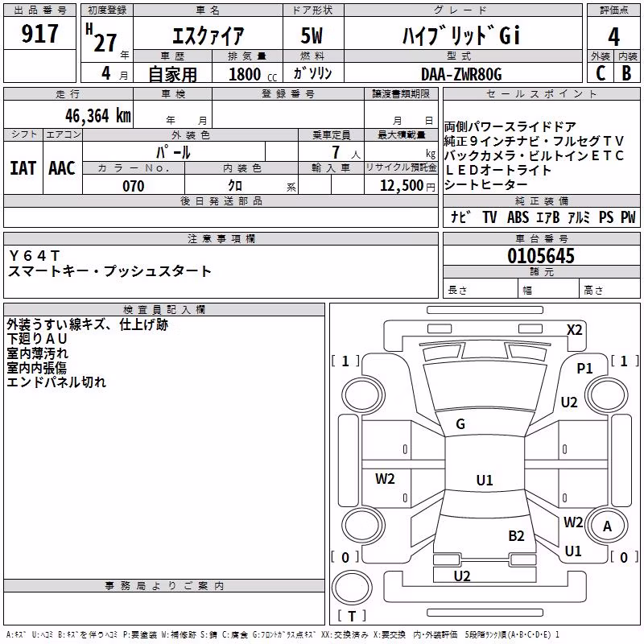Select the 純正9インチナビ・フルセグTV line

point(534,141)
